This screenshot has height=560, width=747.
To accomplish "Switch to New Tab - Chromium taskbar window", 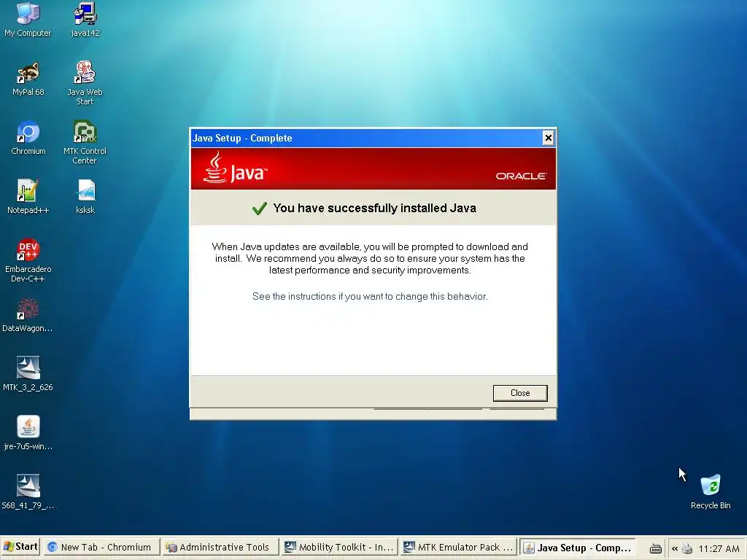I will pyautogui.click(x=101, y=548).
